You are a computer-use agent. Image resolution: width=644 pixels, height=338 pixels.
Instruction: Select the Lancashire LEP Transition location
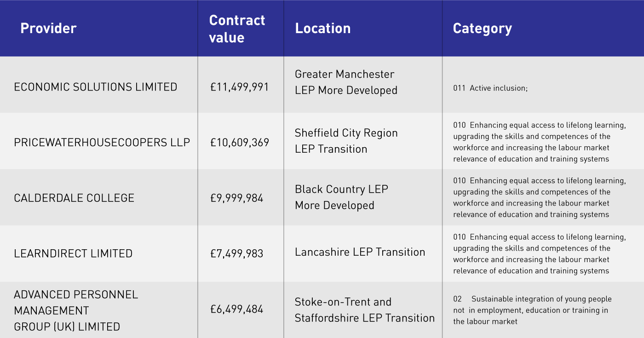[x=360, y=252]
